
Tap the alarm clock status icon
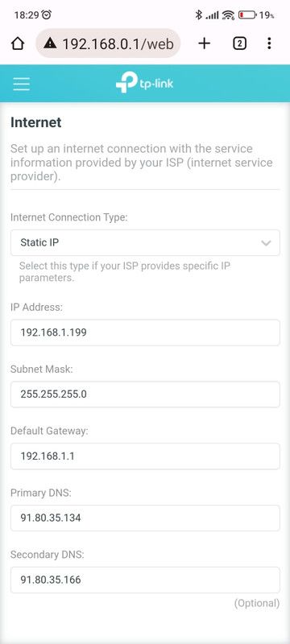click(47, 15)
